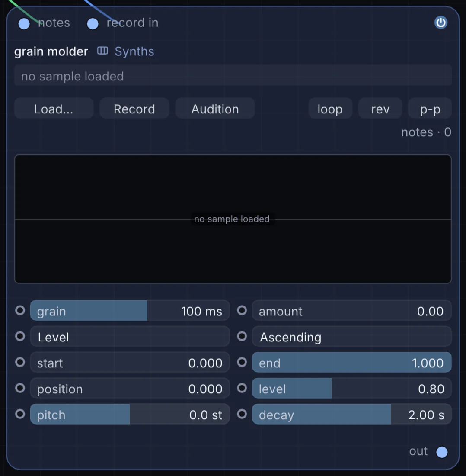Click the grain molder module title
466x476 pixels.
point(51,51)
